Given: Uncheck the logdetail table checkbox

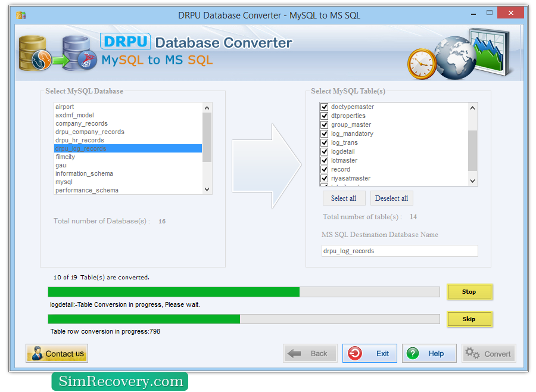Looking at the screenshot, I should [325, 151].
